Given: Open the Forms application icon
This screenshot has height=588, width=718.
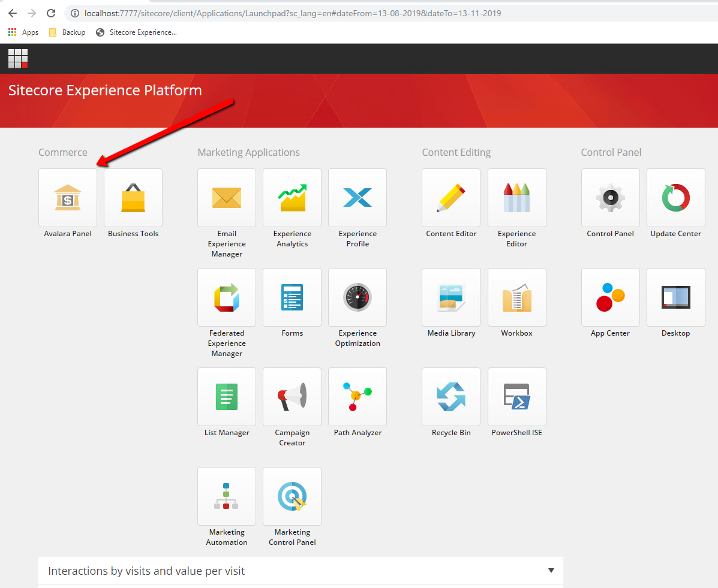Looking at the screenshot, I should 292,297.
